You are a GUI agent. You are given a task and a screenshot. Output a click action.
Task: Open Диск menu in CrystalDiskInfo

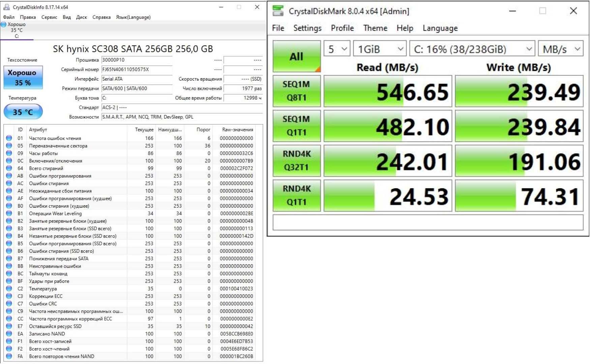point(81,17)
